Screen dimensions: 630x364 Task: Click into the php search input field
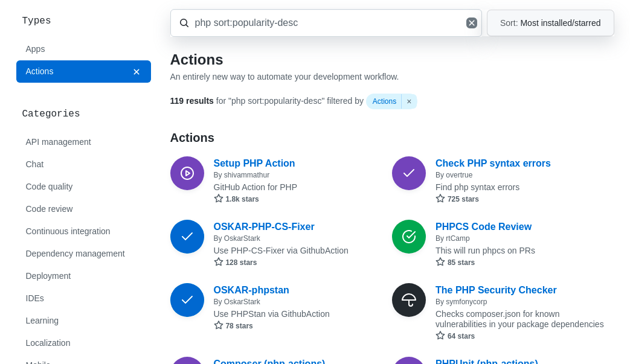(326, 23)
